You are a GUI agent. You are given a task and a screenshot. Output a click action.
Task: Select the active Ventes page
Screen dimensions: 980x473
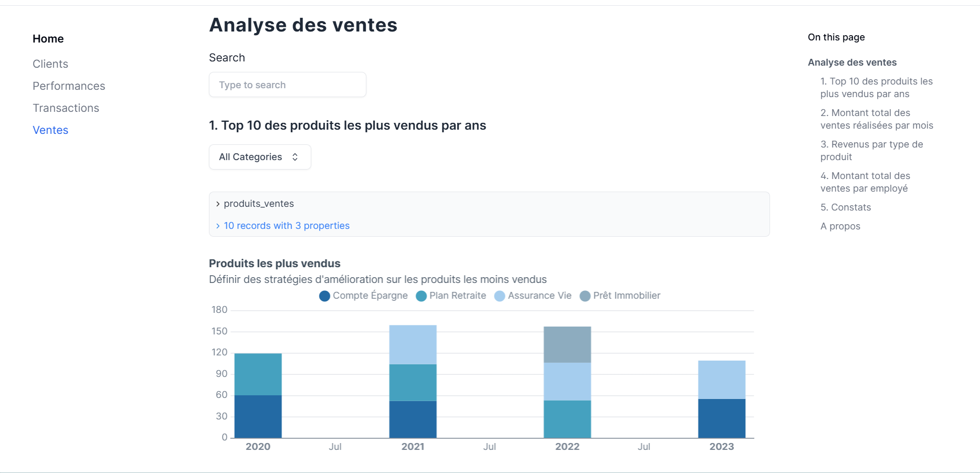[50, 130]
